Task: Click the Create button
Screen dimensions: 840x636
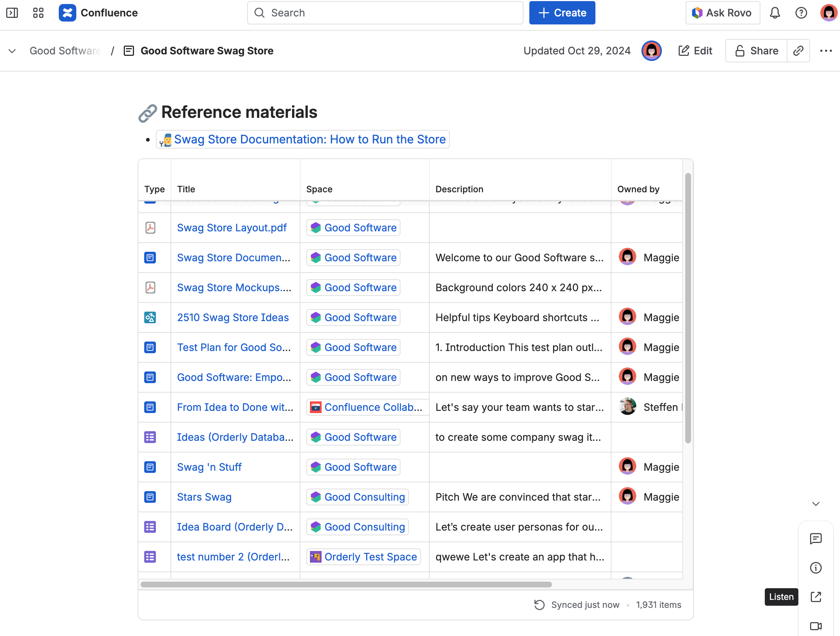Action: pyautogui.click(x=562, y=13)
